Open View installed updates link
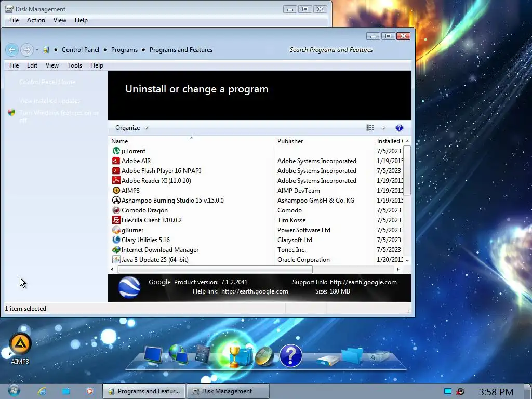Image resolution: width=532 pixels, height=399 pixels. [49, 101]
